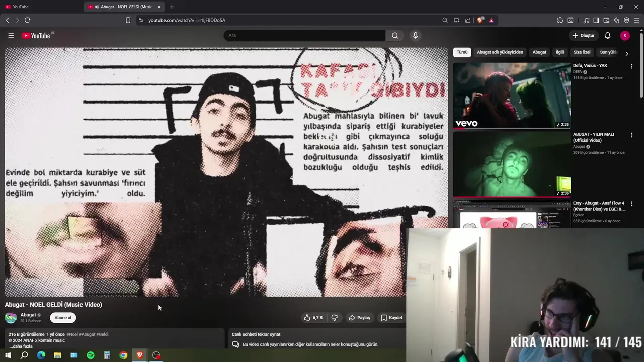Open Brave playlist music note icon
Viewport: 644px width, 362px height.
coord(586,20)
